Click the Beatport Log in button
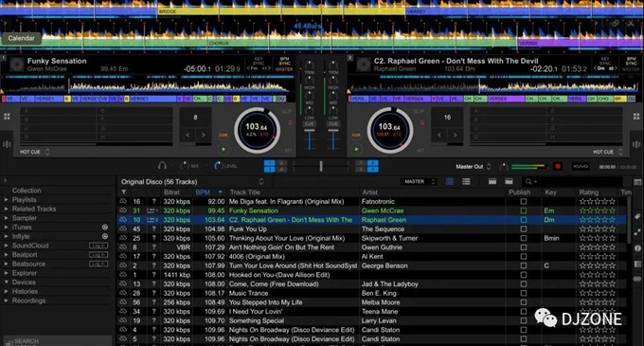This screenshot has width=644, height=346. 98,254
